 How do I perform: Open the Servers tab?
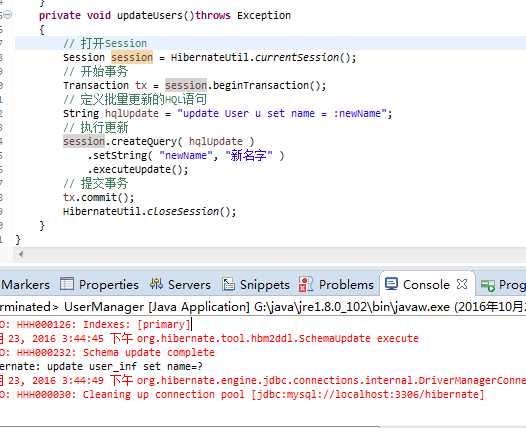pyautogui.click(x=189, y=285)
